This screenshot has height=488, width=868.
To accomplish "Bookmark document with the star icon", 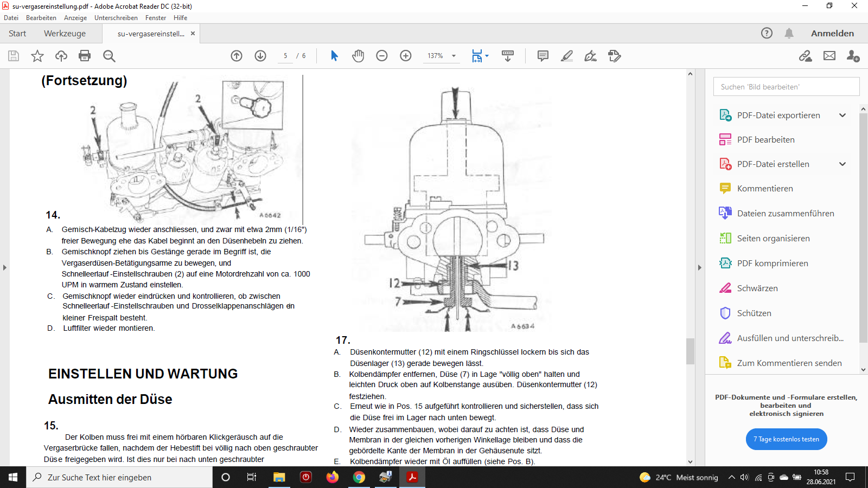I will tap(37, 56).
